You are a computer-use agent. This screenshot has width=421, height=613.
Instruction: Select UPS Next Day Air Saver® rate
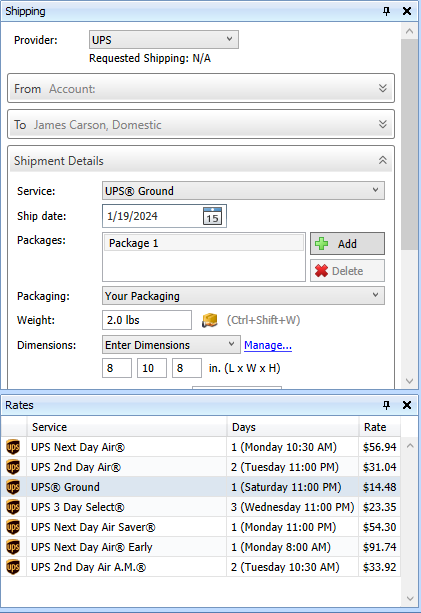point(201,527)
